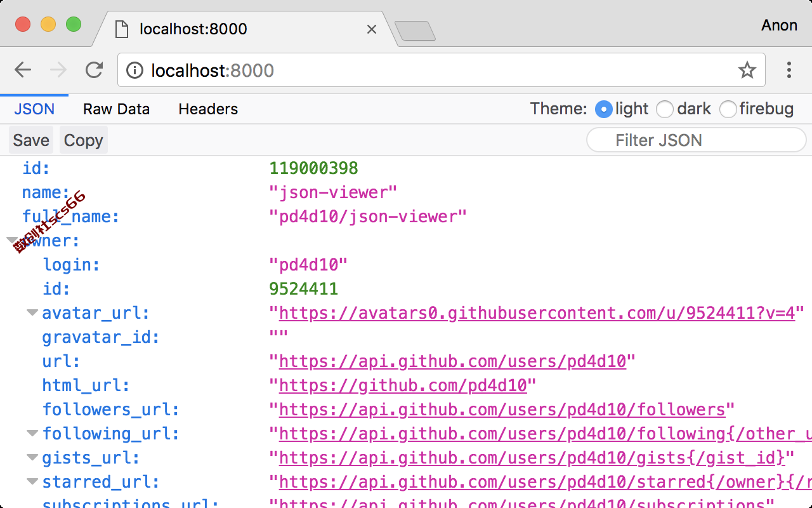Collapse the owner object node
The height and width of the screenshot is (508, 812).
pos(12,241)
